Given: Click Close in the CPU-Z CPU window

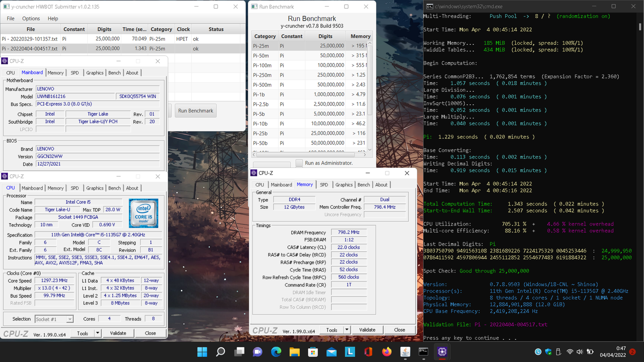Looking at the screenshot, I should coord(150,333).
